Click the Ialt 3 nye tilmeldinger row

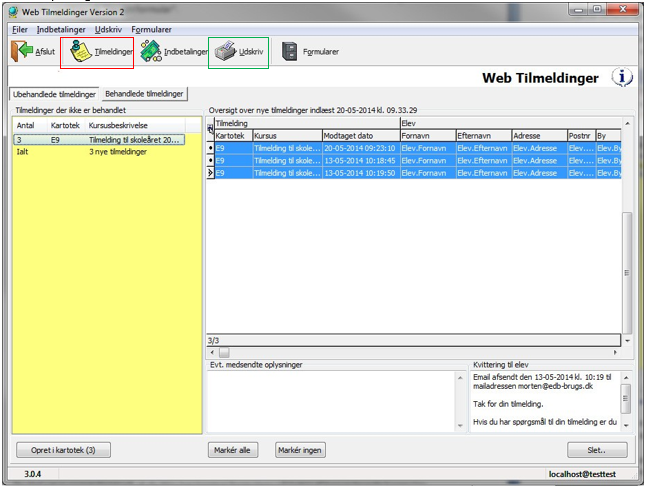99,152
